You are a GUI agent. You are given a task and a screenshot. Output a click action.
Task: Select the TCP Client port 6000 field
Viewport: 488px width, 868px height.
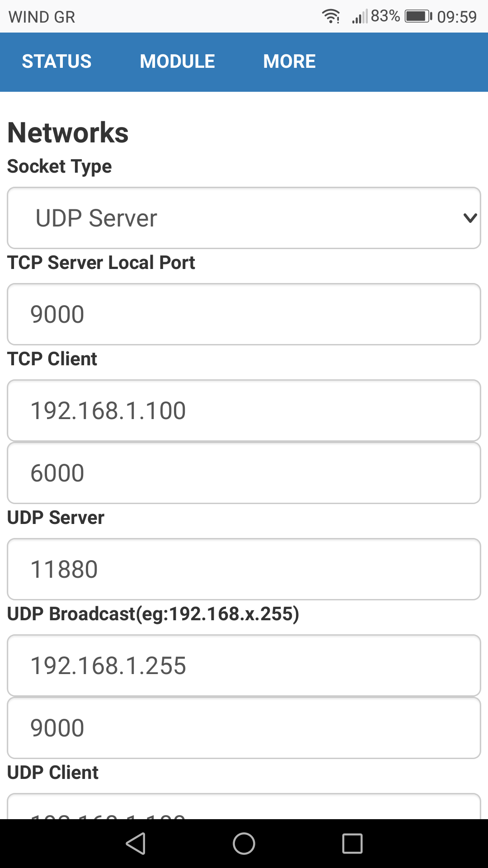[x=244, y=473]
